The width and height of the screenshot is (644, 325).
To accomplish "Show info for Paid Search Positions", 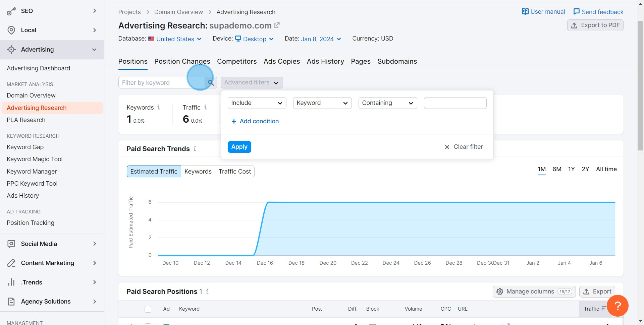I will [x=207, y=291].
